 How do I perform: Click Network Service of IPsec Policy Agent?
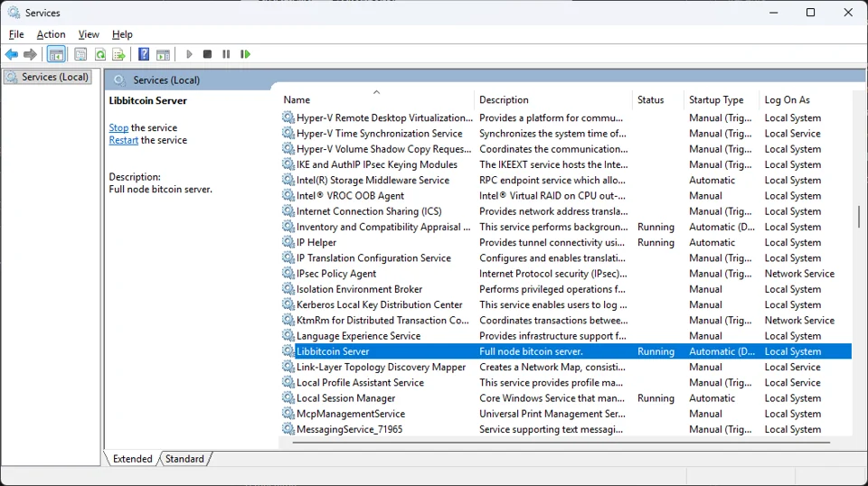(x=798, y=273)
